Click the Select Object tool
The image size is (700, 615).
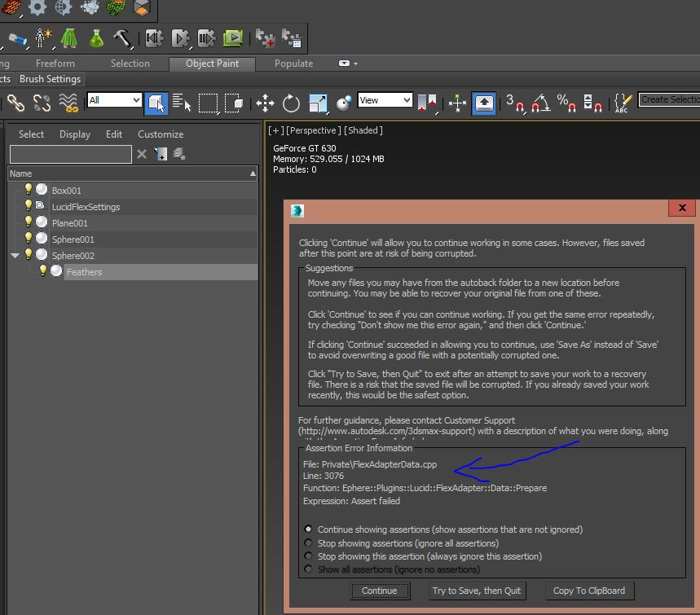(156, 103)
